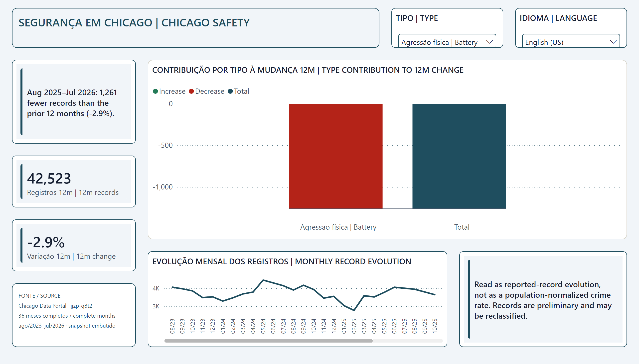
Task: Click the Agressão física | Battery axis label
Action: [x=338, y=227]
